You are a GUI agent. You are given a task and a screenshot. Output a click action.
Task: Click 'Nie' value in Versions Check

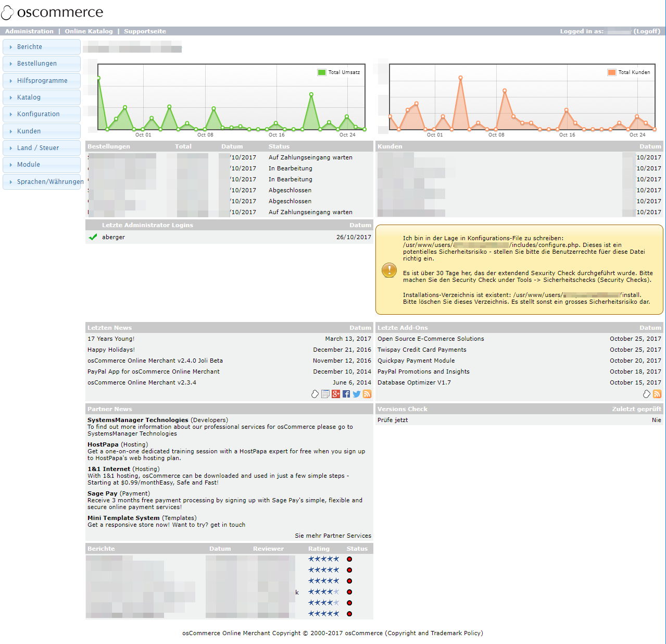click(657, 420)
